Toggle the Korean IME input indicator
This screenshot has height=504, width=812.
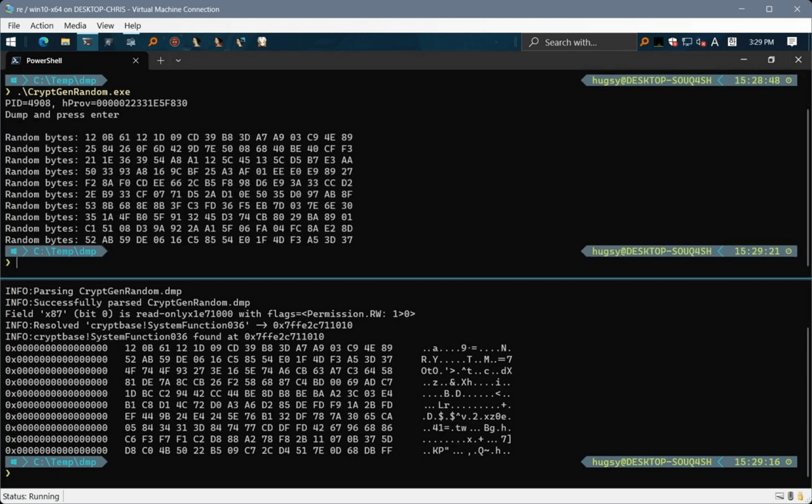(x=732, y=42)
